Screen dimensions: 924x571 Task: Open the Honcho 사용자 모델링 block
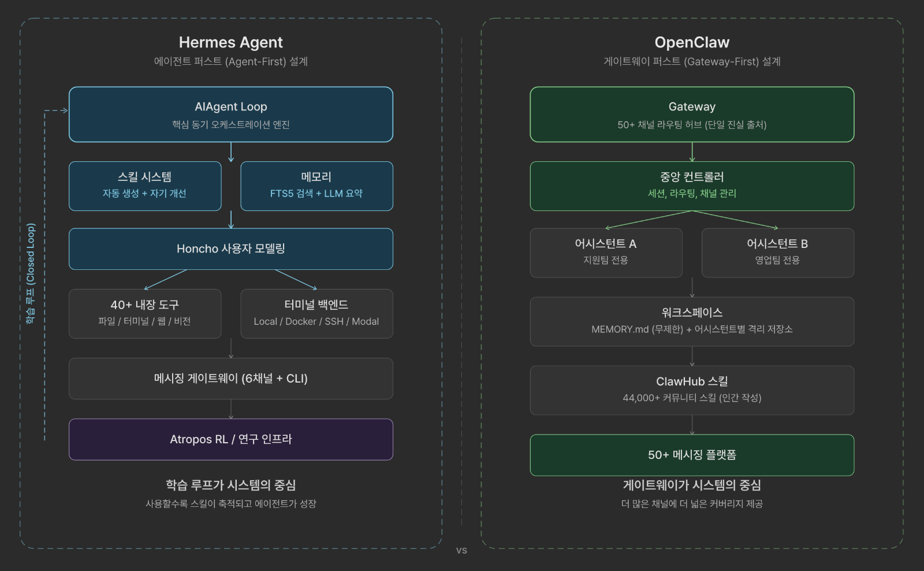[x=231, y=249]
